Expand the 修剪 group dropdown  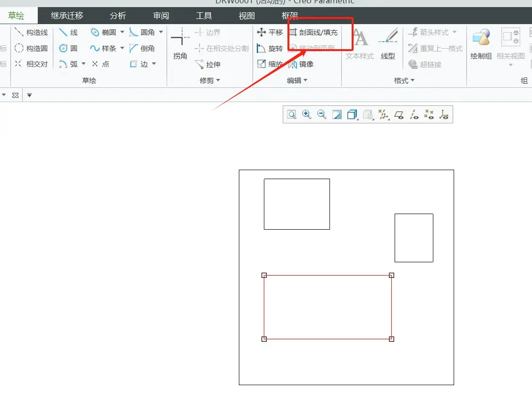click(x=210, y=80)
